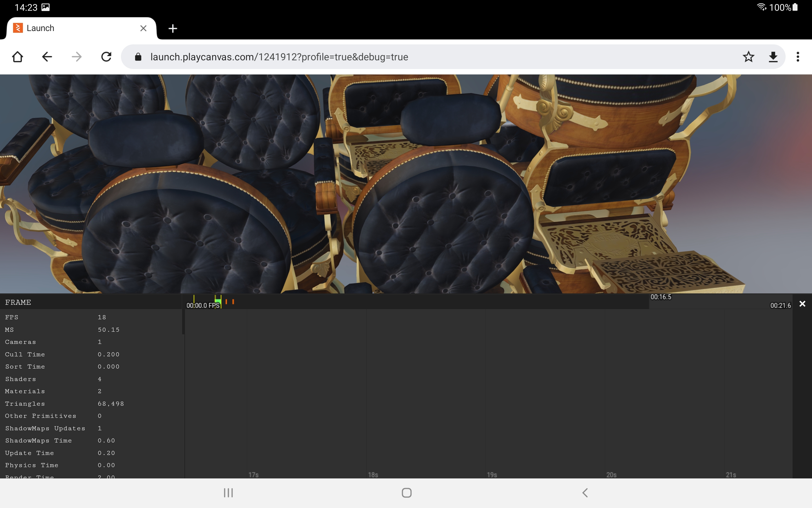812x508 pixels.
Task: Open the browser home page icon
Action: [x=17, y=57]
